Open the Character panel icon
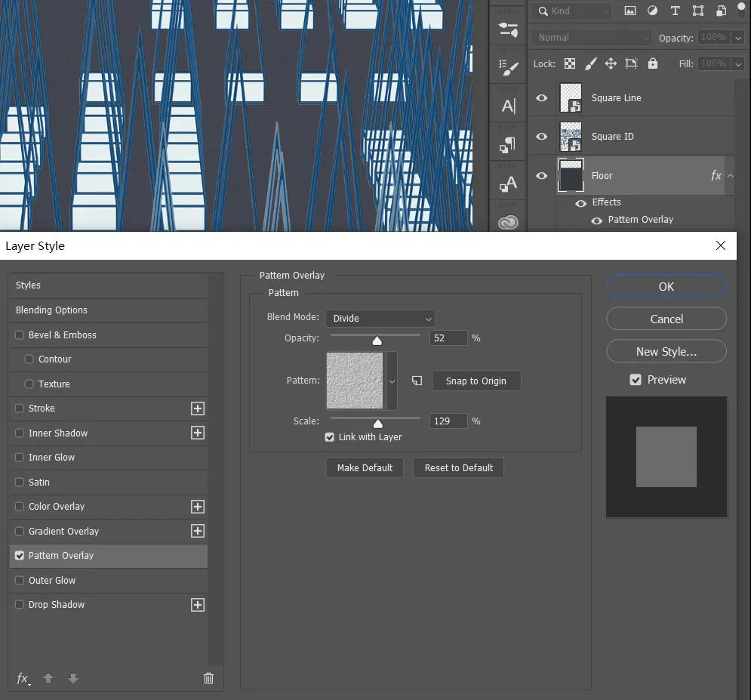 [509, 106]
